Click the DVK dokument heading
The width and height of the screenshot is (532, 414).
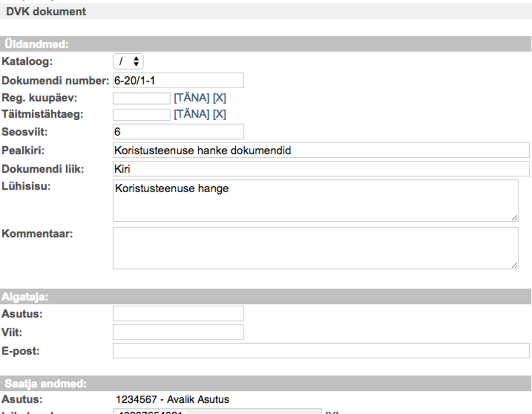[46, 12]
